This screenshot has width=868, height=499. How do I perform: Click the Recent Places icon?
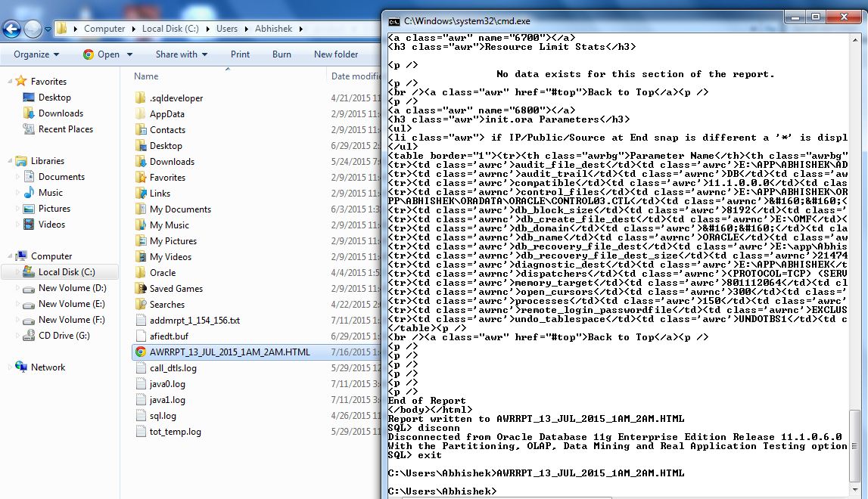29,129
